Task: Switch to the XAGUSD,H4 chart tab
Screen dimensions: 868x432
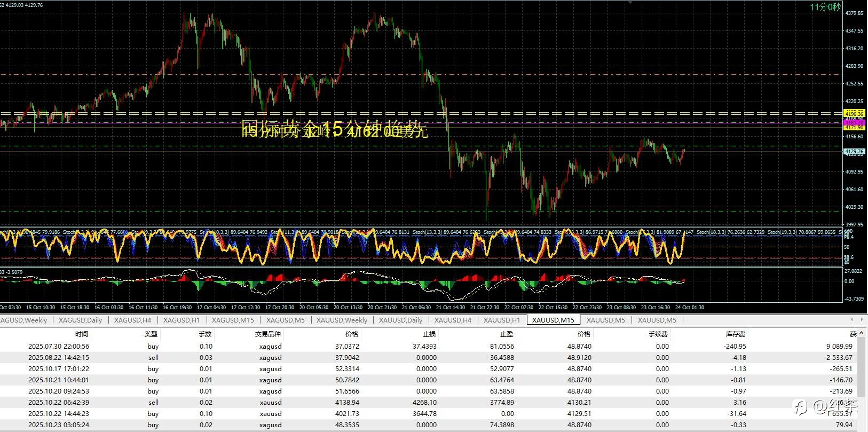Action: (x=132, y=320)
